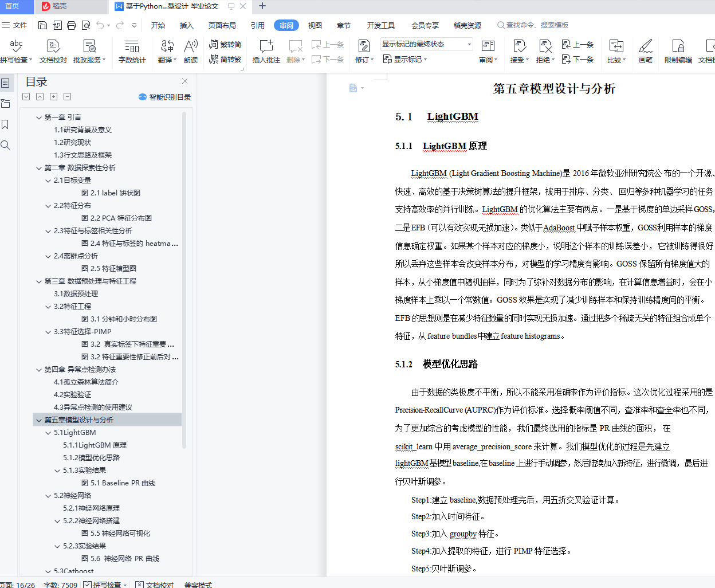Open a new document tab with the plus button
Viewport: 715px width, 588px height.
click(x=262, y=6)
